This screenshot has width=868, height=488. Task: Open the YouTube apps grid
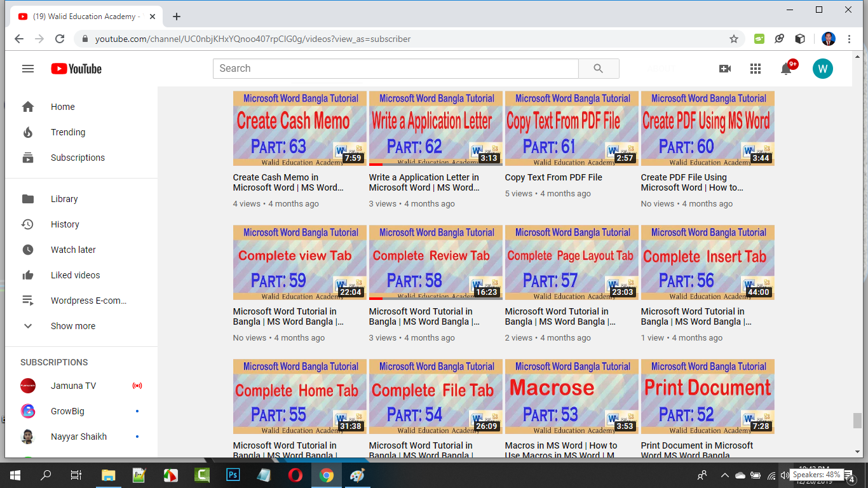[x=755, y=69]
